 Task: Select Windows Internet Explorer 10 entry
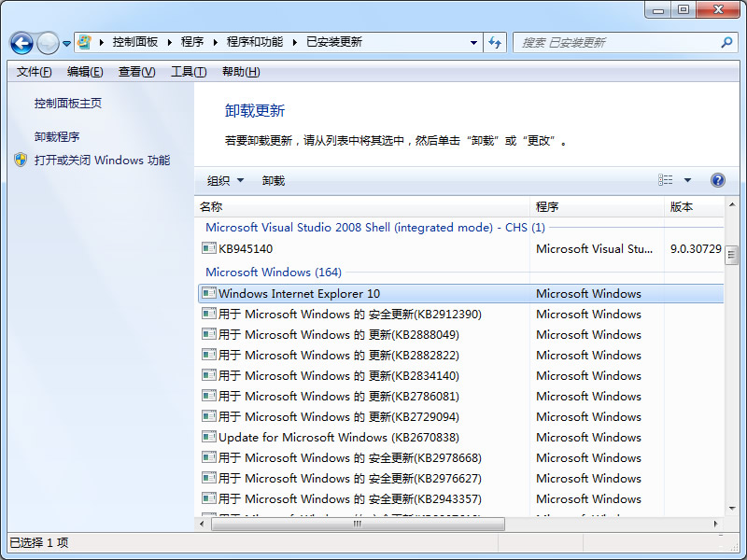[x=460, y=293]
